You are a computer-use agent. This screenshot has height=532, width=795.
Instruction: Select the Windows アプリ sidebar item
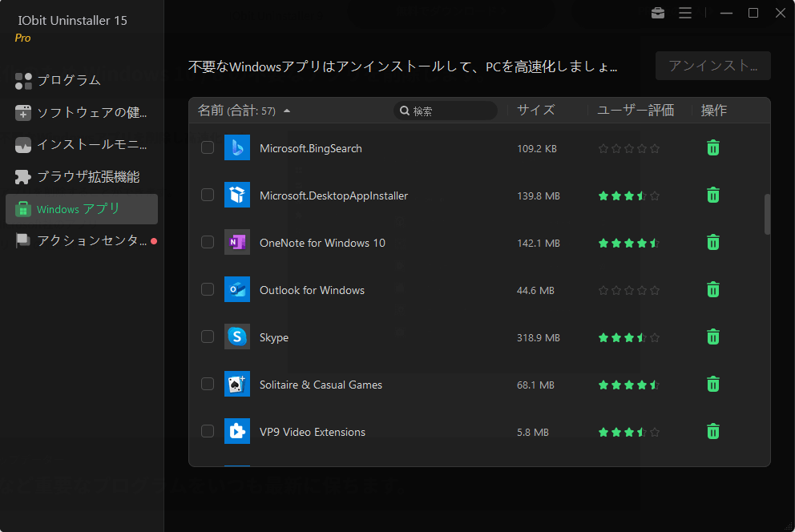point(82,209)
